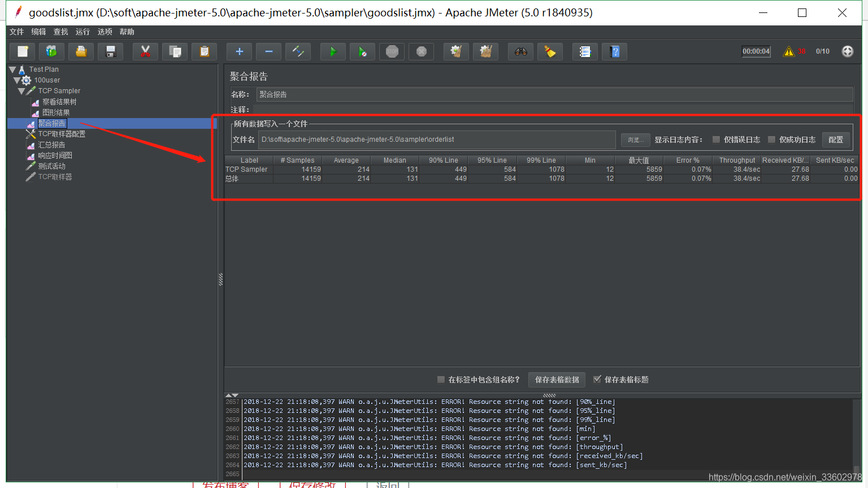Click the yellow warning log icon
868x488 pixels.
pos(789,51)
